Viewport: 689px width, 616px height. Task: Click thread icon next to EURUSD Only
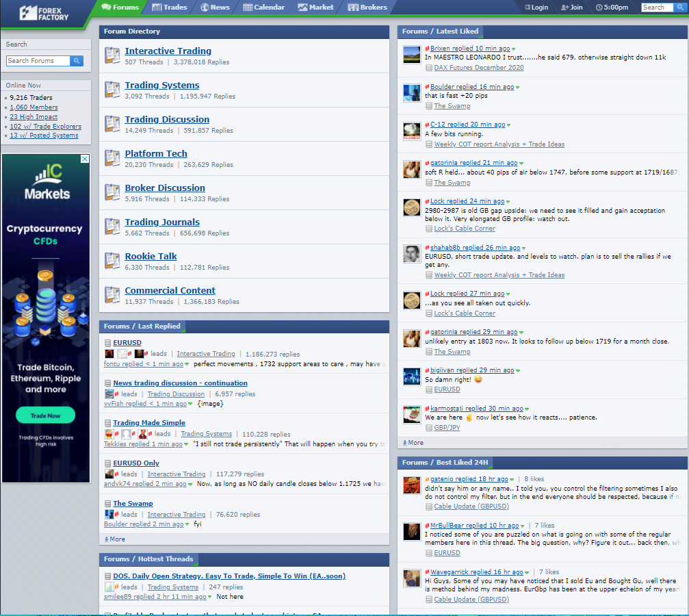point(107,463)
